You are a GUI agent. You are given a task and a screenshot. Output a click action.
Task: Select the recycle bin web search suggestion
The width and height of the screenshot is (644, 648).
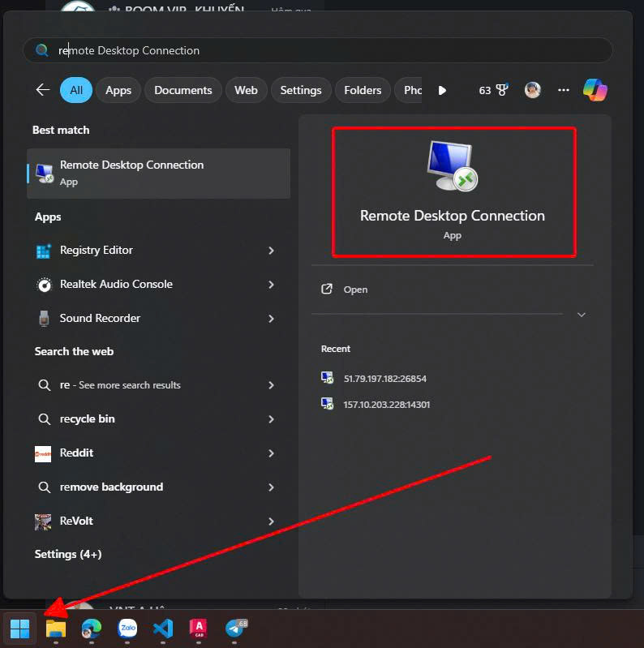coord(88,419)
